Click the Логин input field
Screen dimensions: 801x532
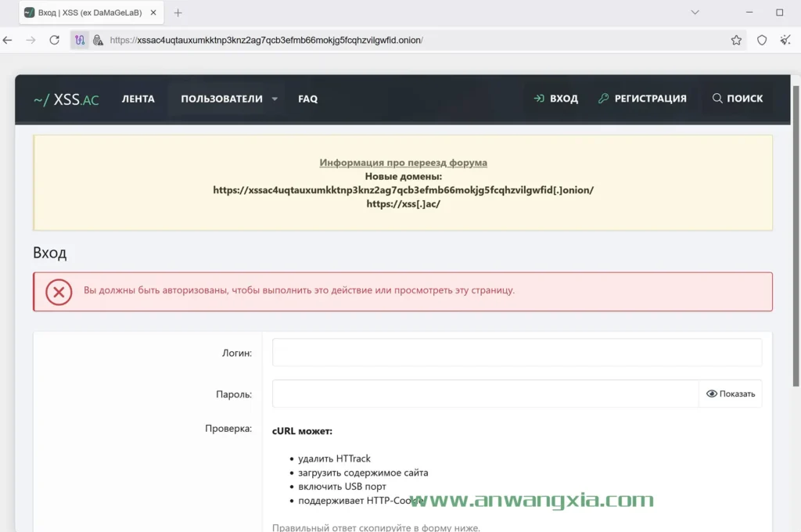coord(516,353)
